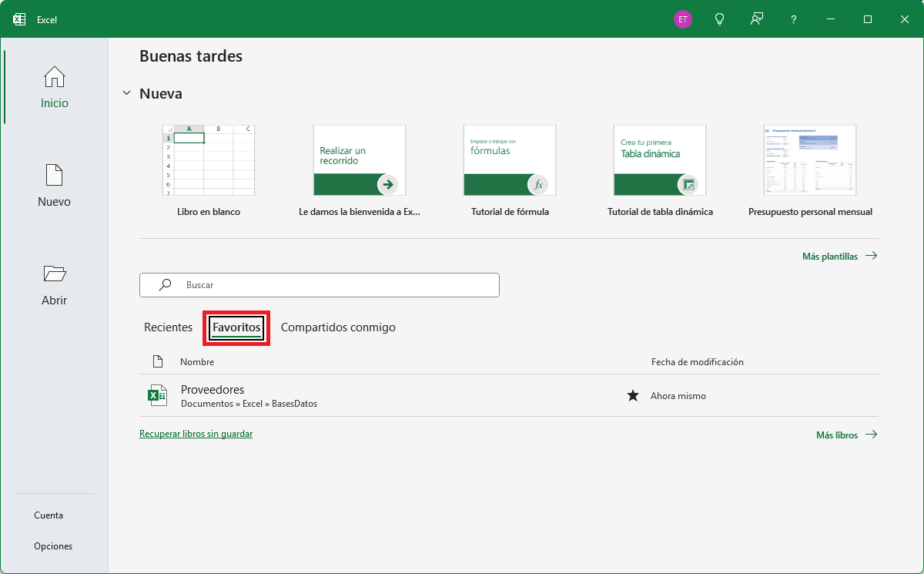The height and width of the screenshot is (574, 924).
Task: Go to the Inicio home page
Action: (x=55, y=87)
